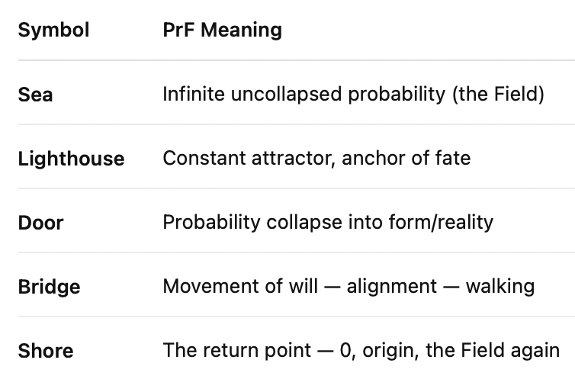This screenshot has width=575, height=392.
Task: Select the Bridge symbol cell
Action: (x=49, y=287)
